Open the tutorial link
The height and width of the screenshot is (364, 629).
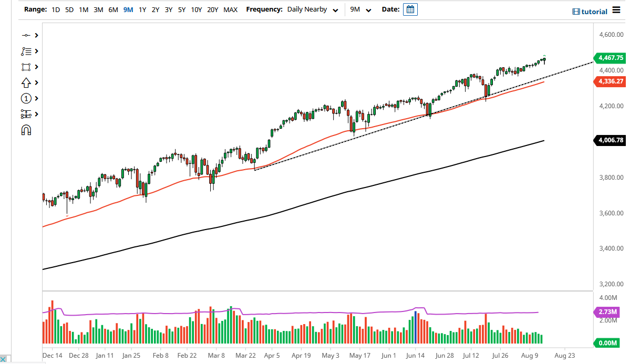(591, 11)
